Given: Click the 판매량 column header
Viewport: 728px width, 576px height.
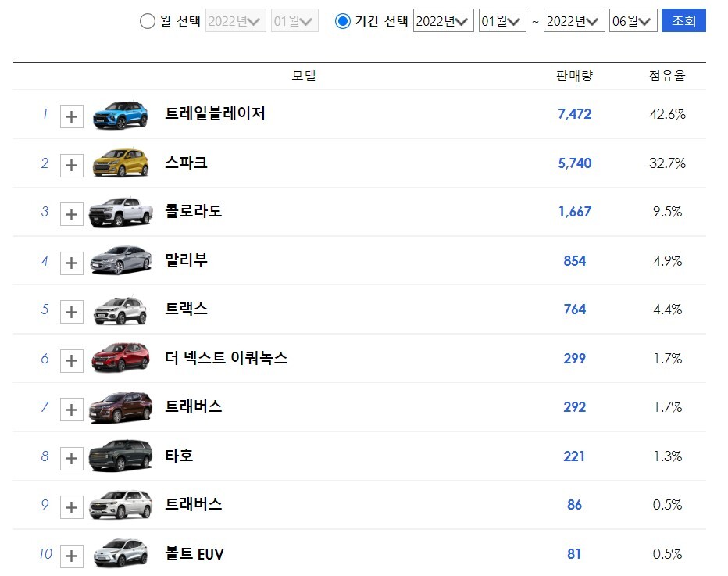Looking at the screenshot, I should click(574, 76).
